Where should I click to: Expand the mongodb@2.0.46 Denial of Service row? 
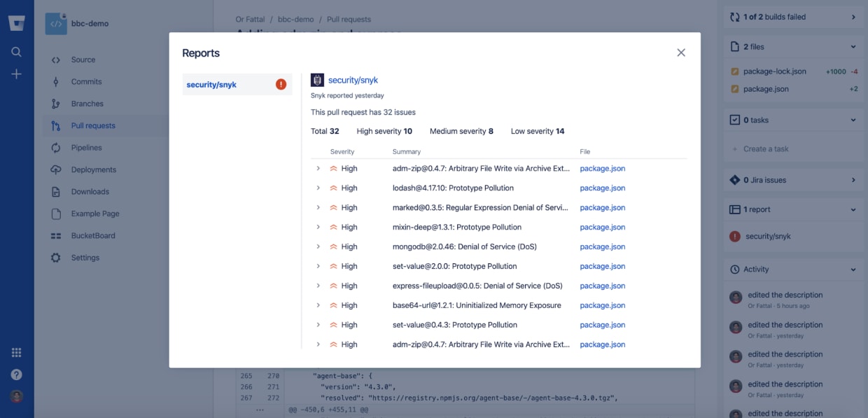tap(318, 247)
